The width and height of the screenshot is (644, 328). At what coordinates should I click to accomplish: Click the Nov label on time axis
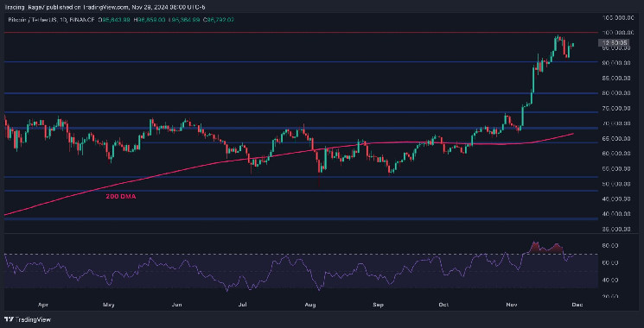pyautogui.click(x=512, y=305)
